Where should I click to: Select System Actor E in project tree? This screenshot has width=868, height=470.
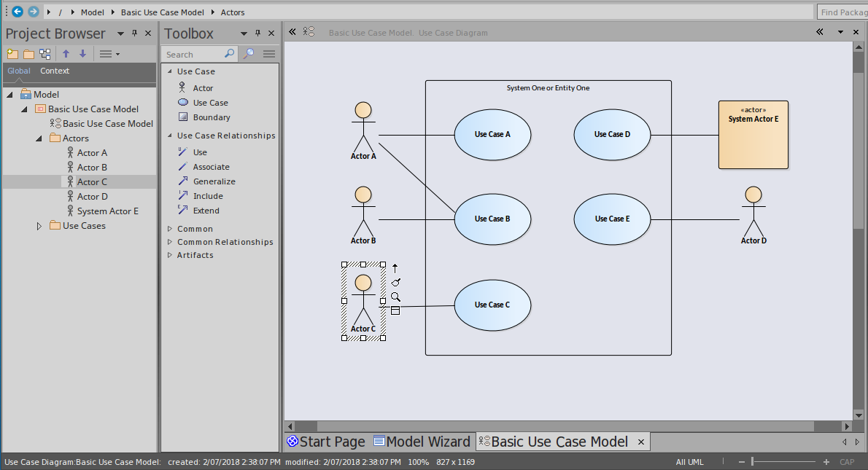click(x=107, y=211)
